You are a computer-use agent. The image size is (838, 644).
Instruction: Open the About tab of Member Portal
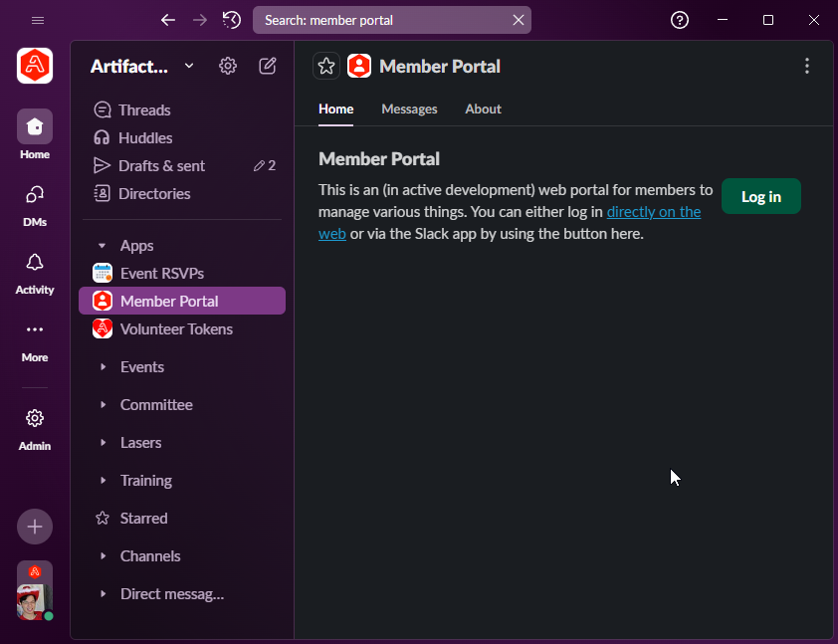tap(483, 109)
